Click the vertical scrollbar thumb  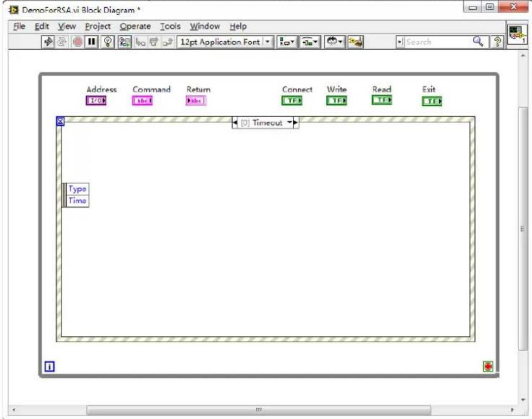pos(523,229)
